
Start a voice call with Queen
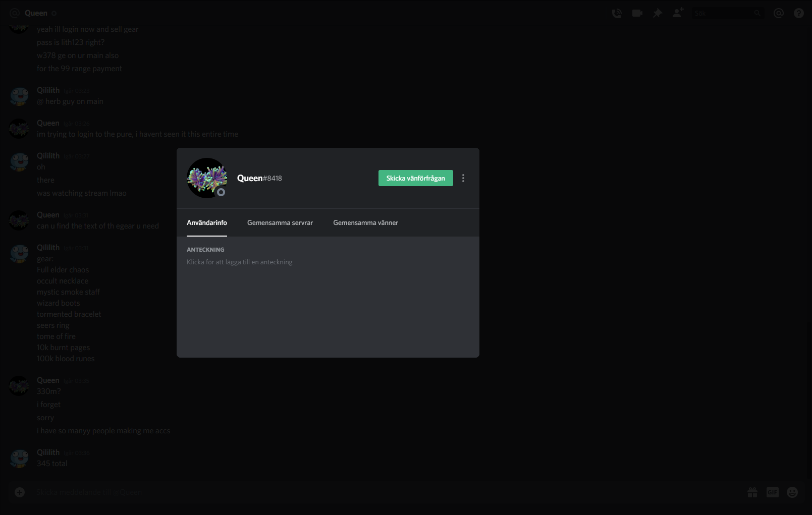click(617, 13)
